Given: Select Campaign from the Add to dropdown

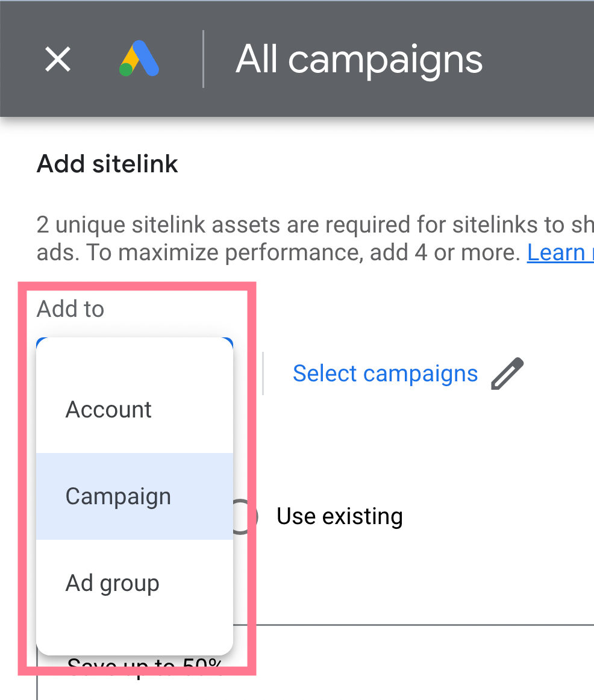Looking at the screenshot, I should coord(118,496).
